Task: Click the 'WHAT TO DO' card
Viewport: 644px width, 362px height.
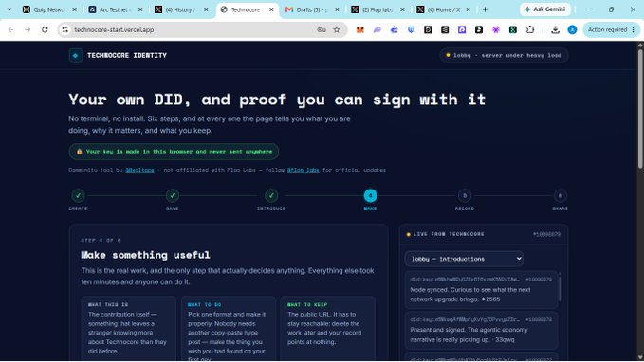Action: (229, 329)
